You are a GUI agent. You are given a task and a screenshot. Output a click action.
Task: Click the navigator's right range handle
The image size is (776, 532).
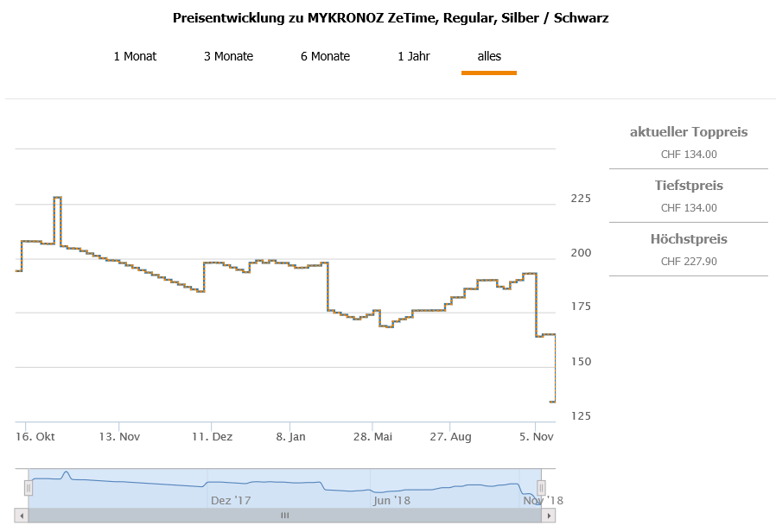pyautogui.click(x=542, y=488)
